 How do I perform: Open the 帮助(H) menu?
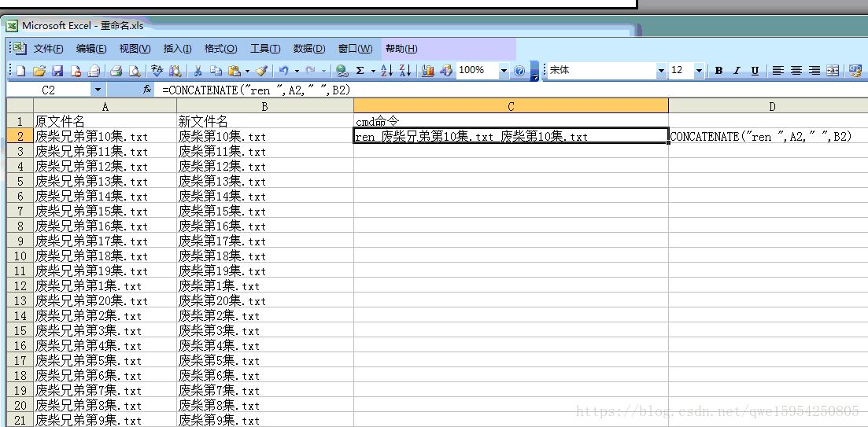coord(401,49)
